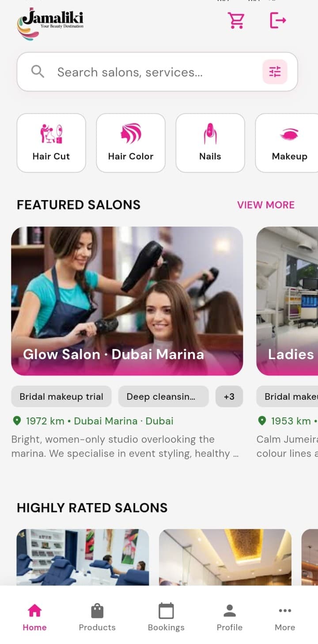This screenshot has height=644, width=318.
Task: Open the Glow Salon Dubai Marina card
Action: [127, 301]
